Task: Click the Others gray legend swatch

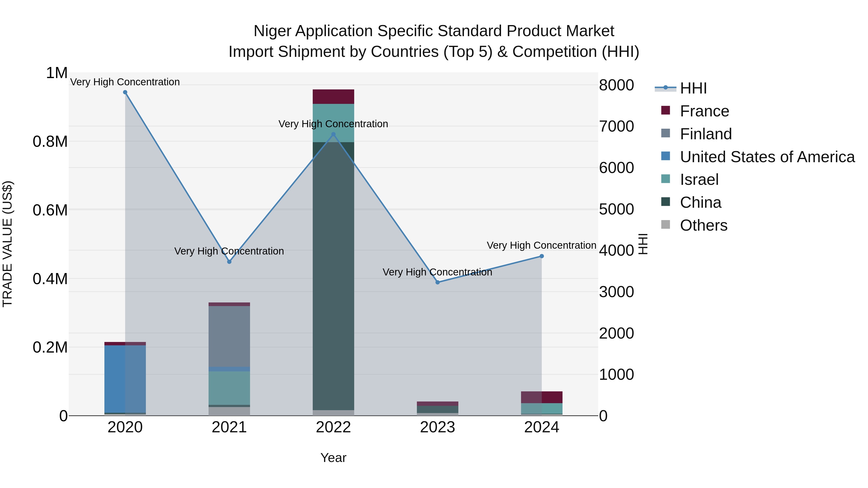Action: (665, 224)
